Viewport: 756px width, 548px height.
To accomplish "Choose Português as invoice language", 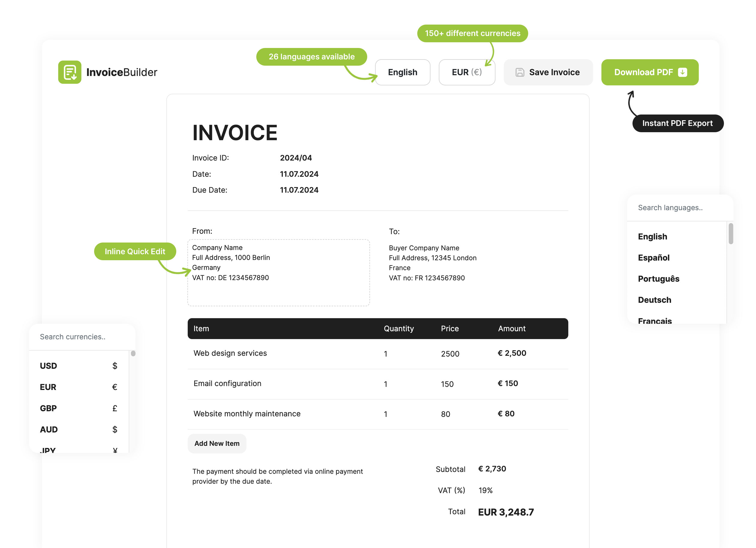I will pyautogui.click(x=659, y=279).
